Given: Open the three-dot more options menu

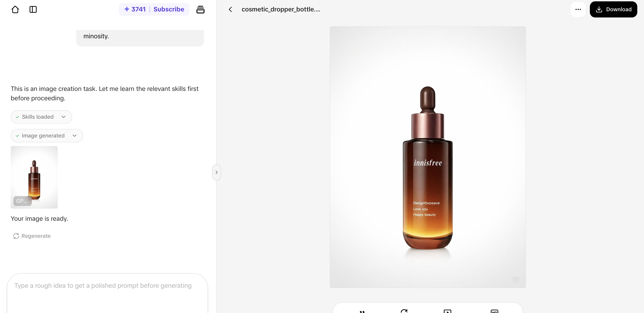Looking at the screenshot, I should pyautogui.click(x=578, y=9).
